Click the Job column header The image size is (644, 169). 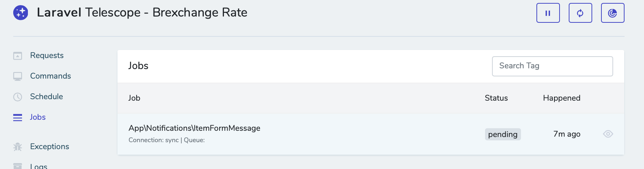[134, 98]
